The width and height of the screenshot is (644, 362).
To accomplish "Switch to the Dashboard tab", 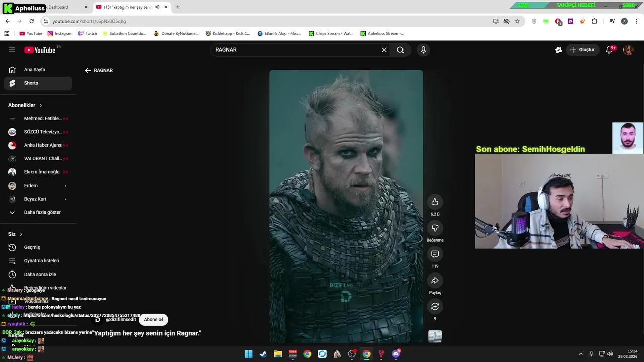I will (x=58, y=7).
